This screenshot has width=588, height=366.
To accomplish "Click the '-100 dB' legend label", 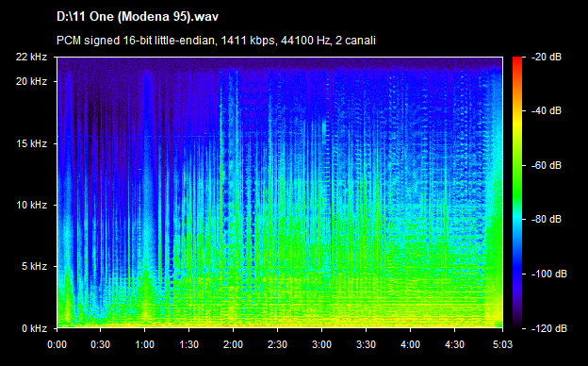I will pyautogui.click(x=549, y=274).
